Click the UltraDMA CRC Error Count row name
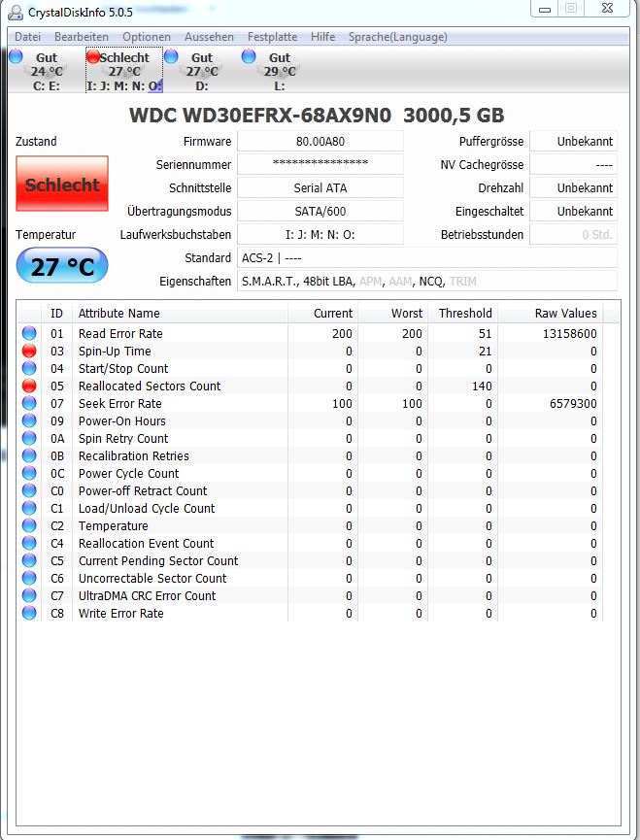640x840 pixels. (148, 595)
